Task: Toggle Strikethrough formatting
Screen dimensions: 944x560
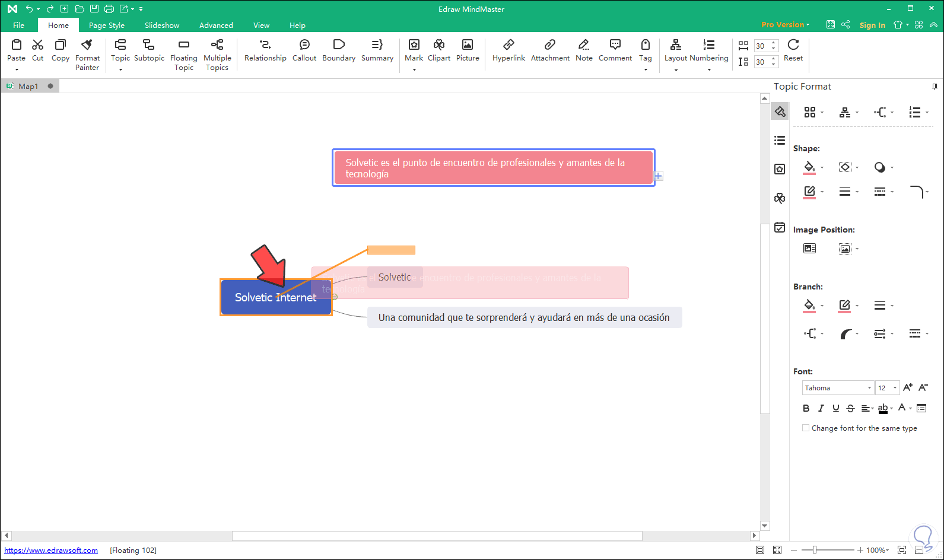Action: click(x=850, y=408)
